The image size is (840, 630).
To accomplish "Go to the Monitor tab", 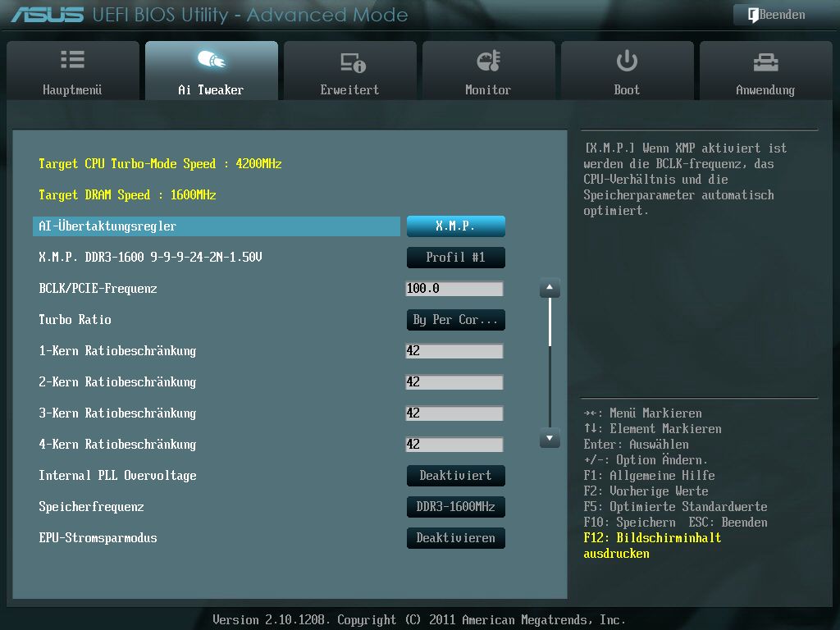I will (489, 71).
